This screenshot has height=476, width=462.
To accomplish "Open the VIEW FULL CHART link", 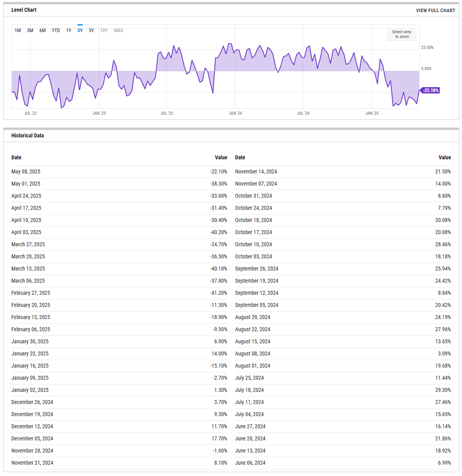I will (x=435, y=11).
